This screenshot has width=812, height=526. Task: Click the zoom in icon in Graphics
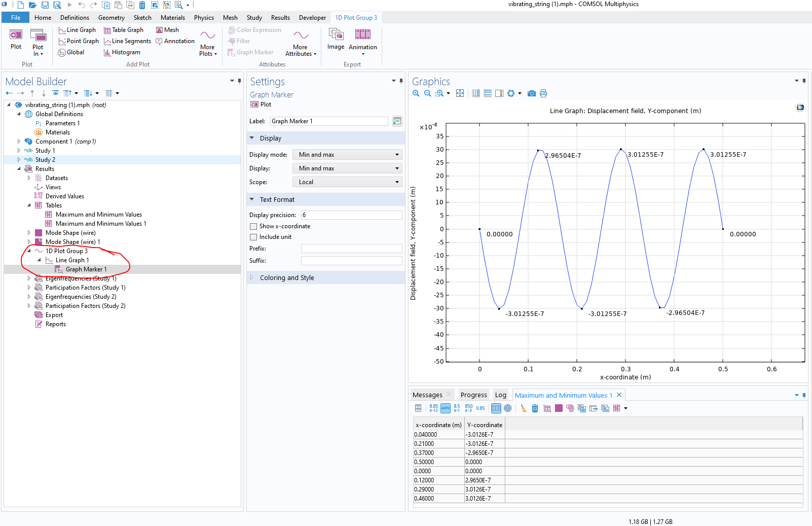[416, 93]
